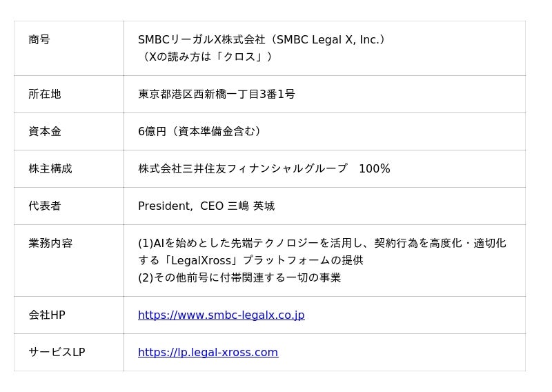Click the 株主構成 row label

click(x=50, y=169)
